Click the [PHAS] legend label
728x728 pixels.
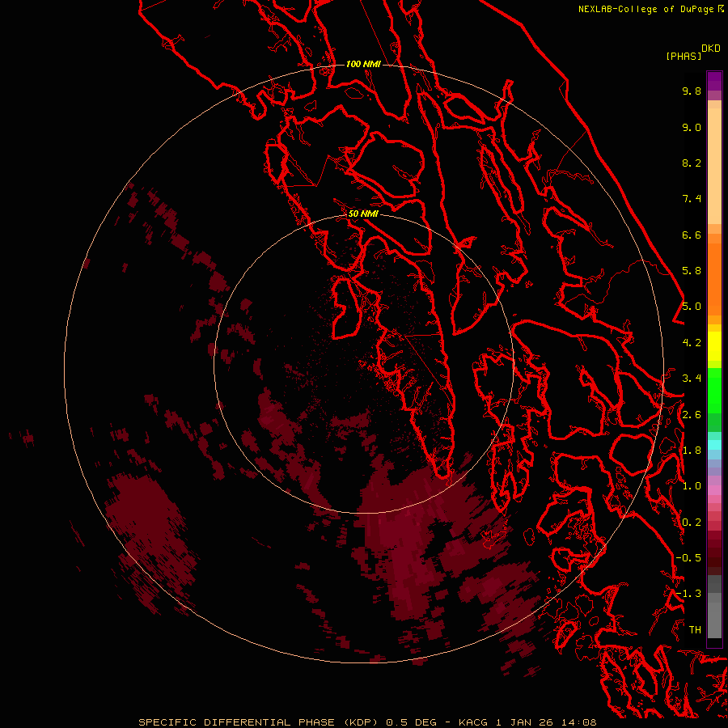[x=684, y=57]
